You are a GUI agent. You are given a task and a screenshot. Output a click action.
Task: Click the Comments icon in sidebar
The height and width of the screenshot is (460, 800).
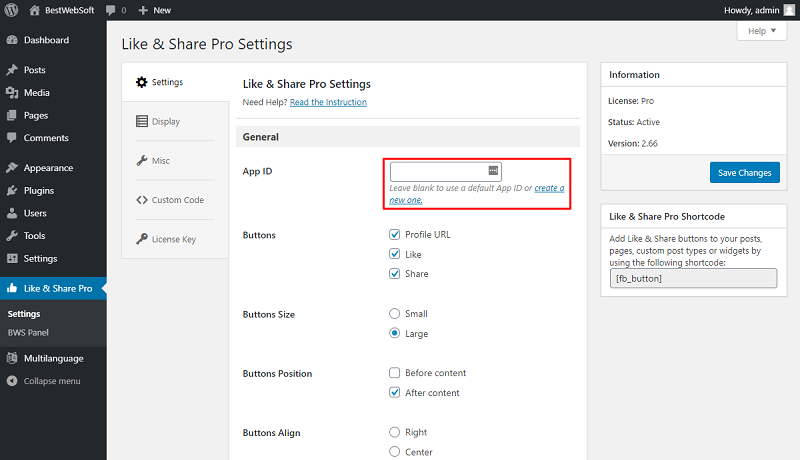click(x=12, y=138)
